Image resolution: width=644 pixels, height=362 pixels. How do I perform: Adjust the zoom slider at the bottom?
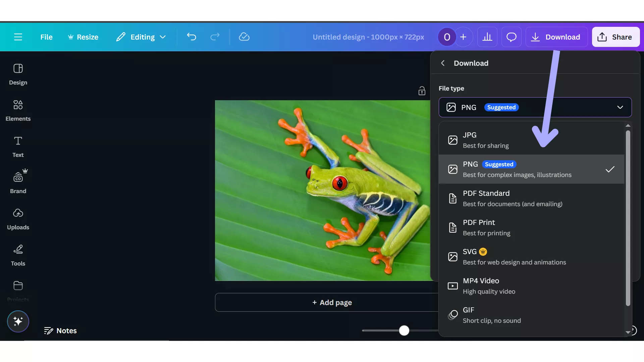click(404, 330)
